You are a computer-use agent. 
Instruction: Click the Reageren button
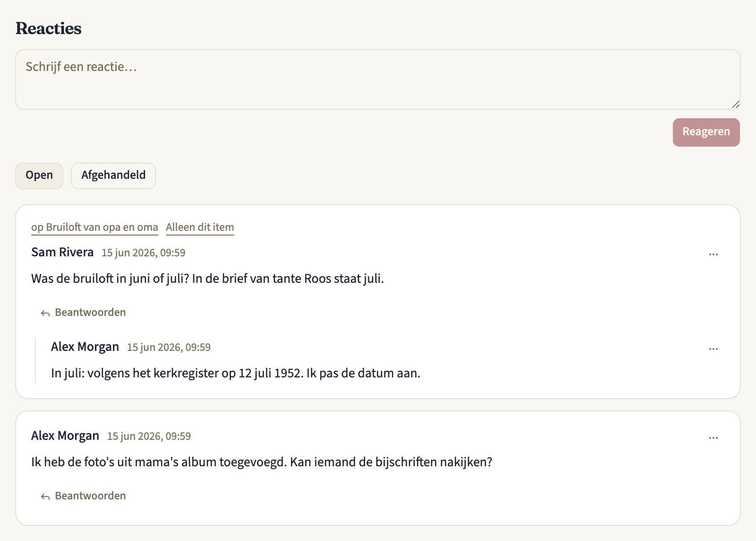(706, 132)
